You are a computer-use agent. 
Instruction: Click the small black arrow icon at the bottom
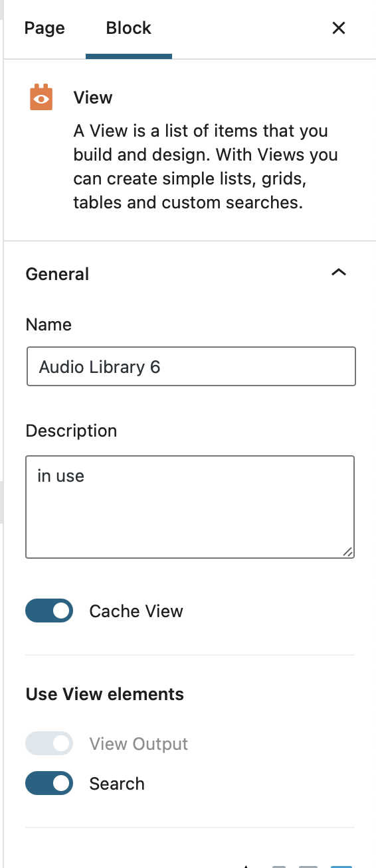[246, 866]
